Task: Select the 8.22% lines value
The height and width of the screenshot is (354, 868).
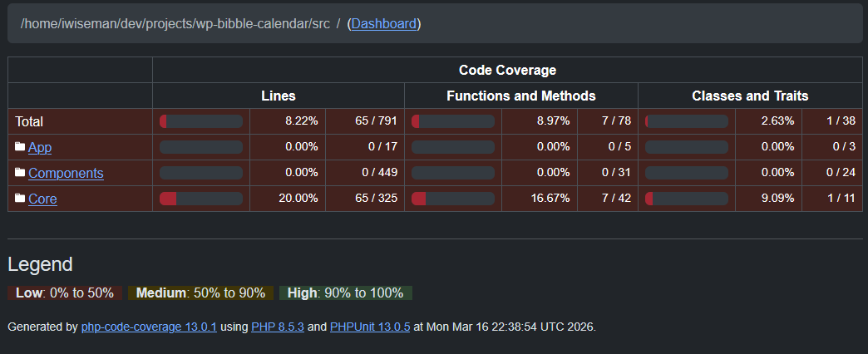Action: [302, 121]
